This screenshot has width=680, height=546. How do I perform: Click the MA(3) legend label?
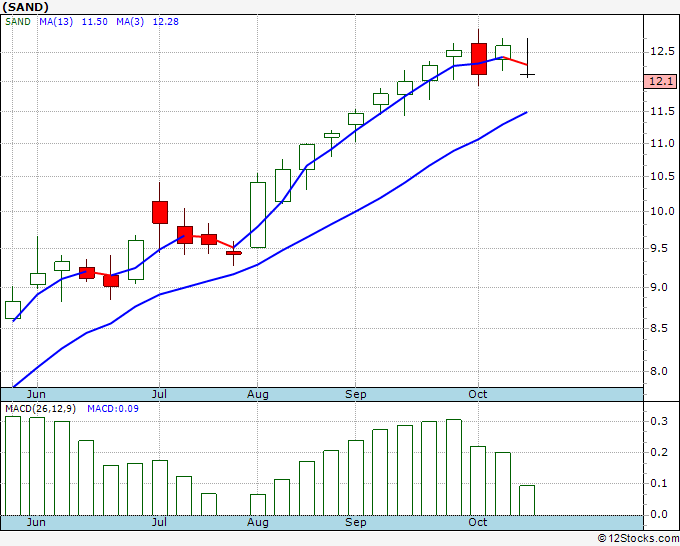130,22
